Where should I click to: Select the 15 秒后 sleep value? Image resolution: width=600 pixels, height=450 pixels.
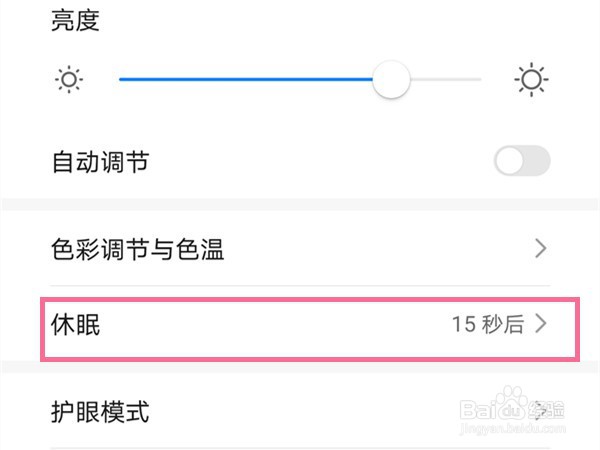coord(486,324)
